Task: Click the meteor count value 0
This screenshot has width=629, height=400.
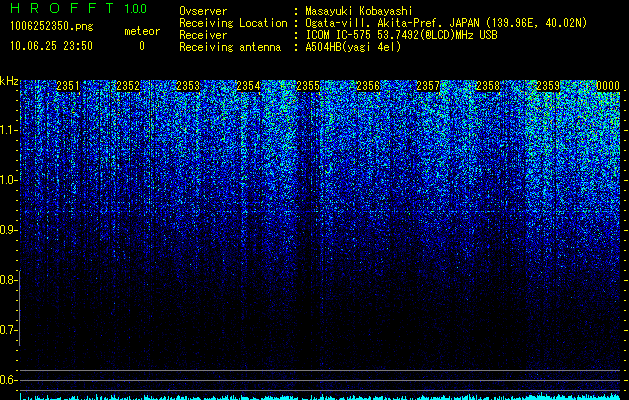Action: pyautogui.click(x=142, y=46)
